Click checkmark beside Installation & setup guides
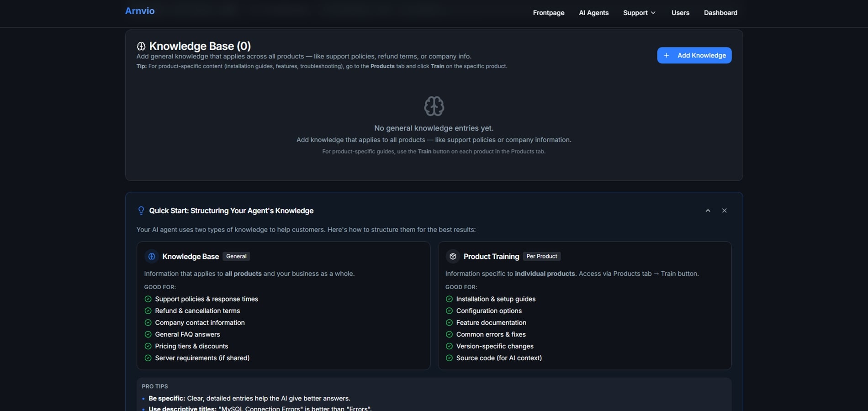The height and width of the screenshot is (411, 868). pos(449,299)
